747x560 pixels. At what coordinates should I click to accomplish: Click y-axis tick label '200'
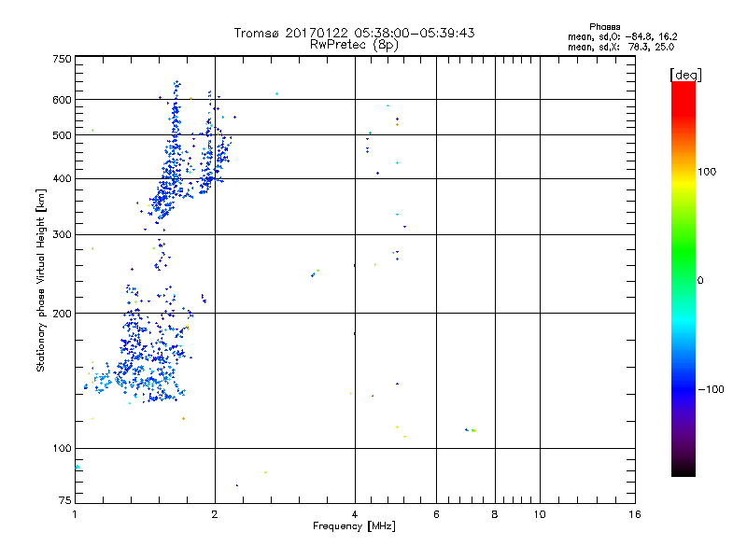pyautogui.click(x=62, y=314)
